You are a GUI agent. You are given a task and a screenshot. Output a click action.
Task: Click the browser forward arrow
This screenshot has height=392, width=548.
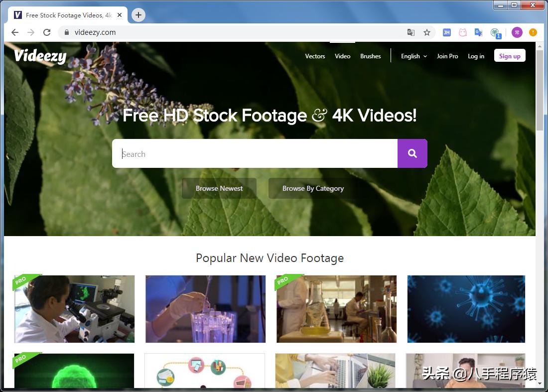pos(31,32)
